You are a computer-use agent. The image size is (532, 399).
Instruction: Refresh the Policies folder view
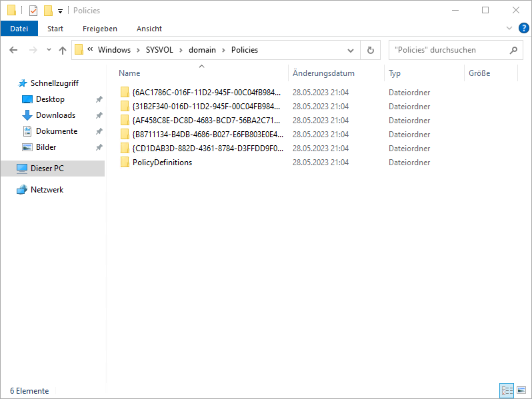pos(371,50)
